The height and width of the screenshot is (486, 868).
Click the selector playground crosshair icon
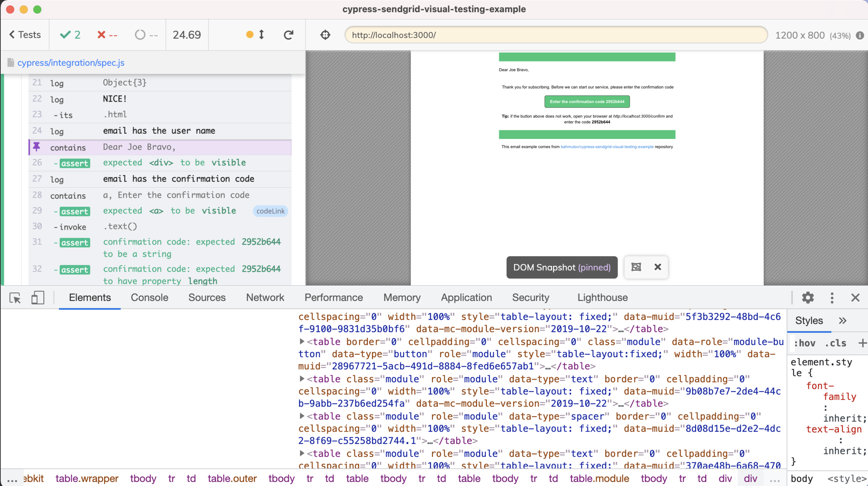pyautogui.click(x=325, y=35)
